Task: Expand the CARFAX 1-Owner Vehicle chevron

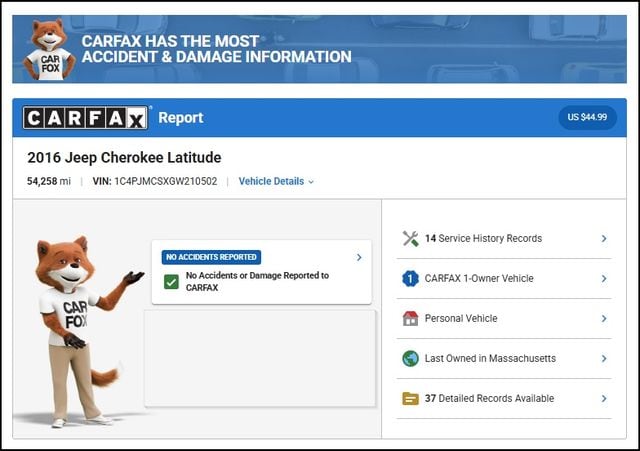Action: (604, 278)
